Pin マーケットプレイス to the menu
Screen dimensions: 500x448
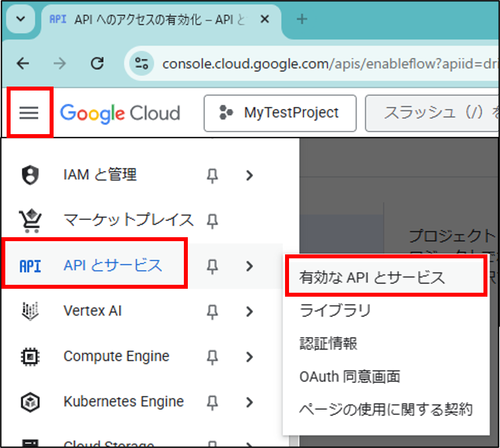(x=212, y=221)
